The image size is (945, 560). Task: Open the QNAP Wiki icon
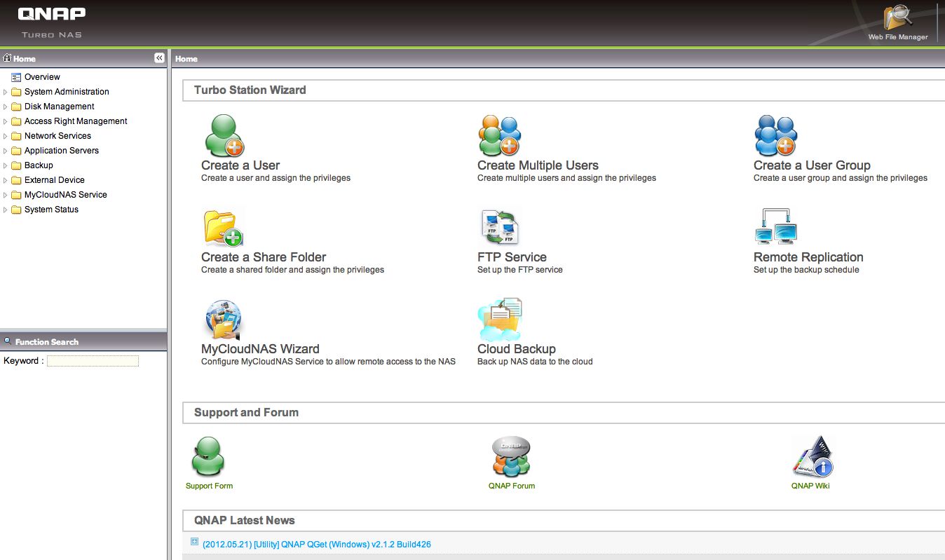pyautogui.click(x=812, y=457)
